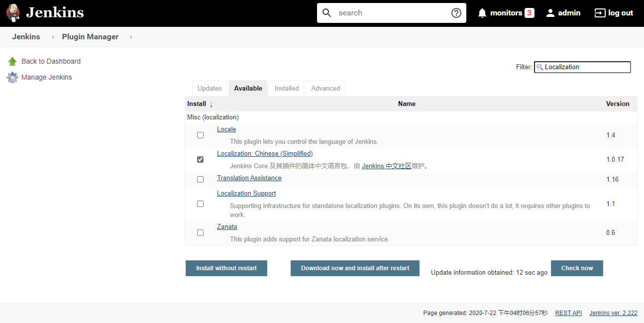Screen dimensions: 644x323
Task: Click version value 0.6
Action: tap(611, 232)
